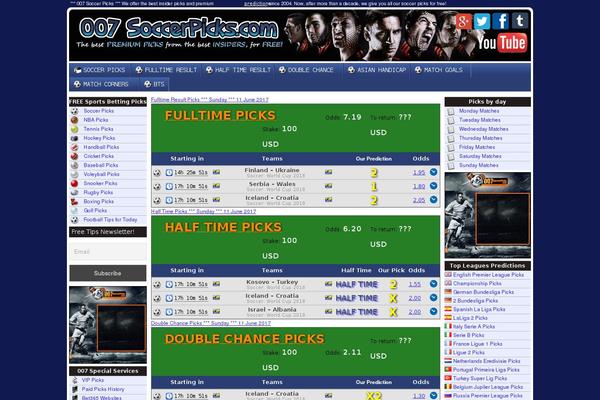Expand the Israel - Albania row arrow
This screenshot has width=600, height=400.
[433, 312]
